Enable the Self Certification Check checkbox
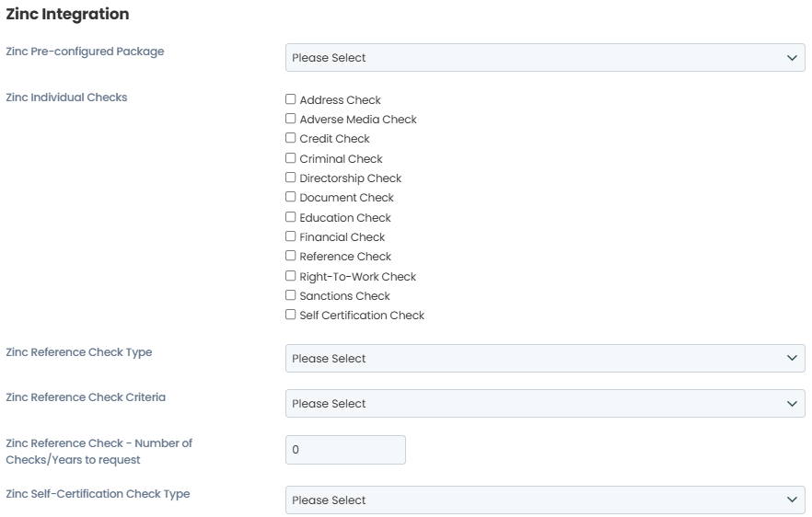Screen dimensions: 812x517 [x=291, y=315]
